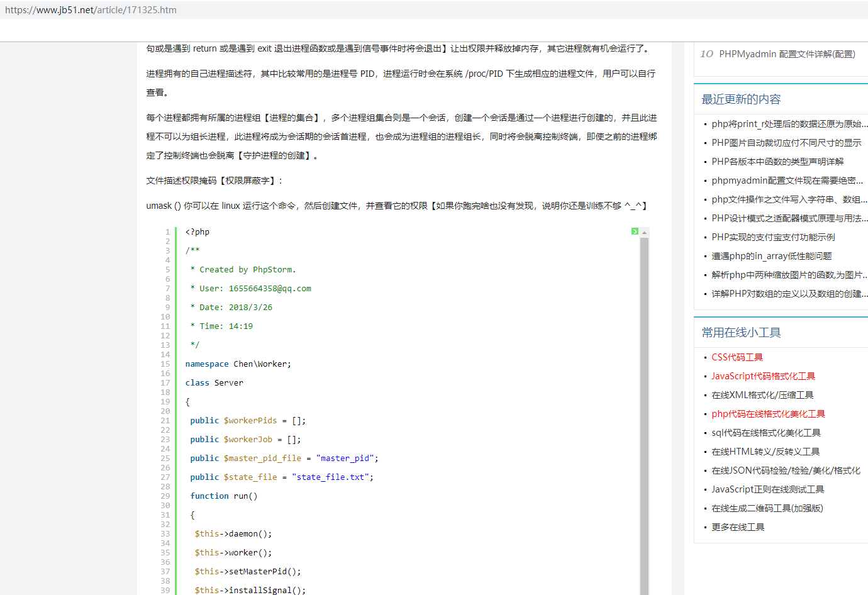Open the phpmyadmin配置文件现在需要绝密 link
Viewport: 868px width, 595px height.
pos(787,181)
